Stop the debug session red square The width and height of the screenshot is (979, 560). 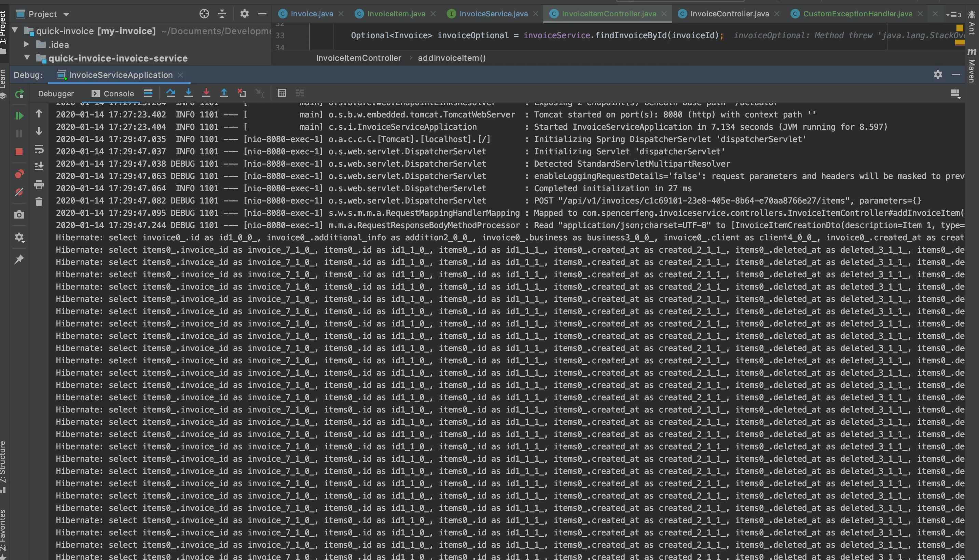[x=19, y=152]
